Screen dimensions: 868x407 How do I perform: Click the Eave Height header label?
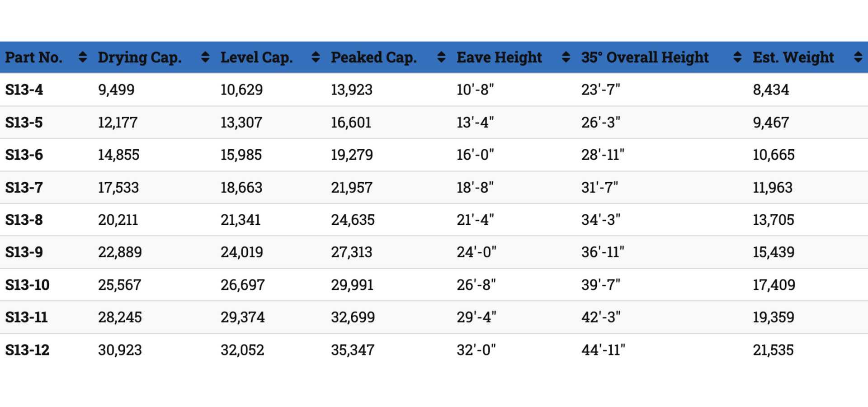499,57
